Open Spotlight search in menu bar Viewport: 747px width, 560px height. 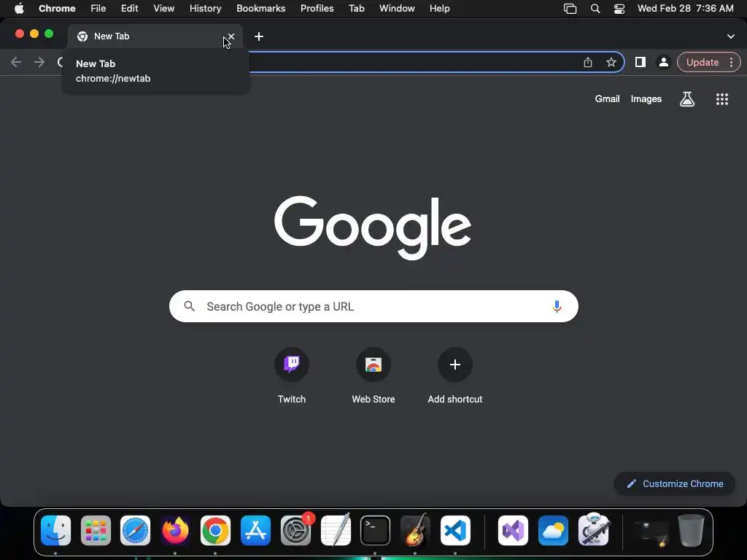pyautogui.click(x=595, y=9)
